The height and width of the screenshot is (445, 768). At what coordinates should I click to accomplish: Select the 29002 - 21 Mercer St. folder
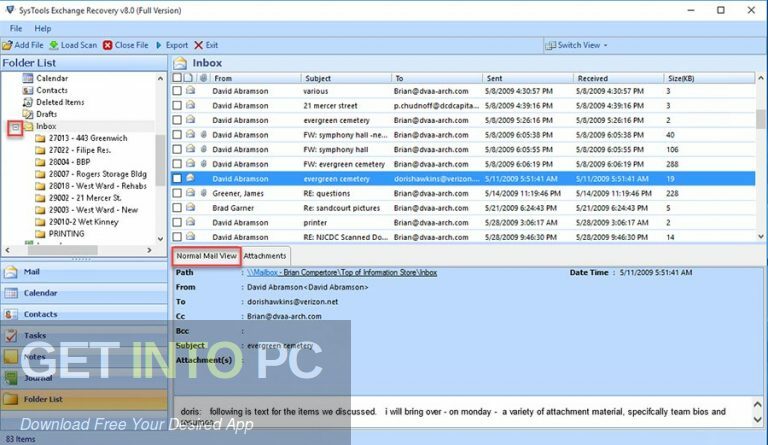pos(85,198)
